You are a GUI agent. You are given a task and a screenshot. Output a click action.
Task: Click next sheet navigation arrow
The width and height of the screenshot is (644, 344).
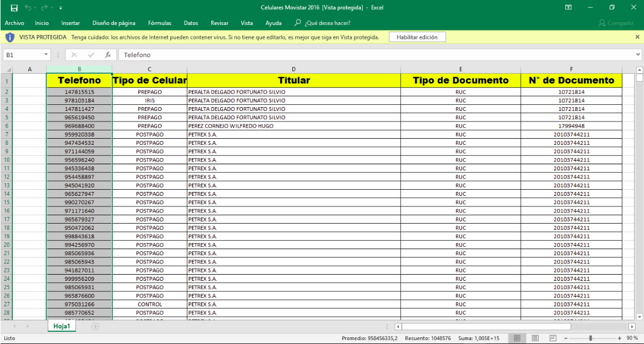click(x=28, y=326)
